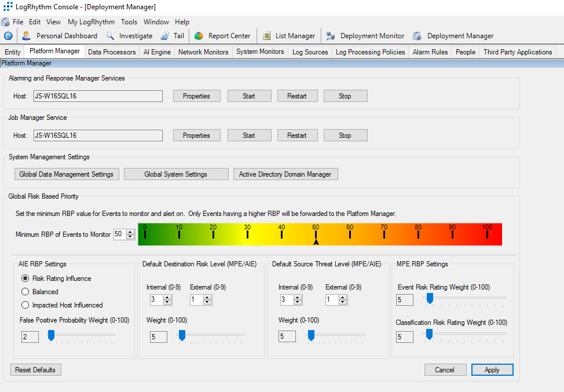This screenshot has height=392, width=564.
Task: Open Investigate via the magnifier icon
Action: point(110,36)
